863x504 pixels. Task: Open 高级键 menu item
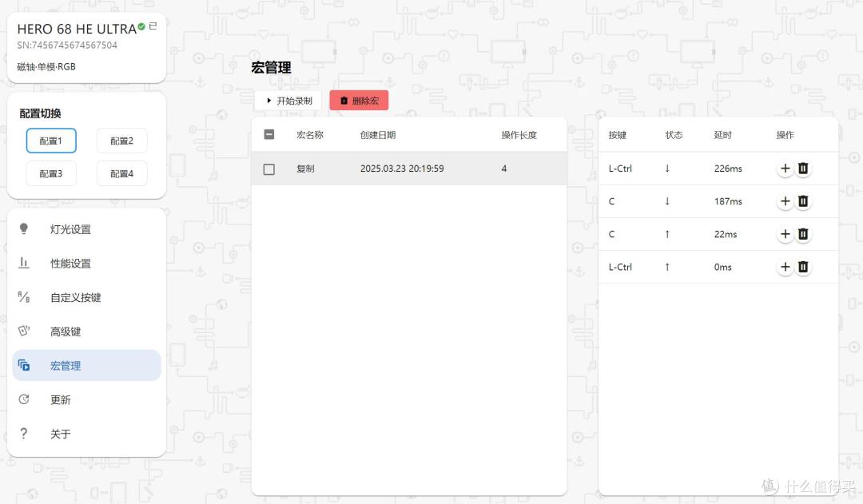point(86,331)
